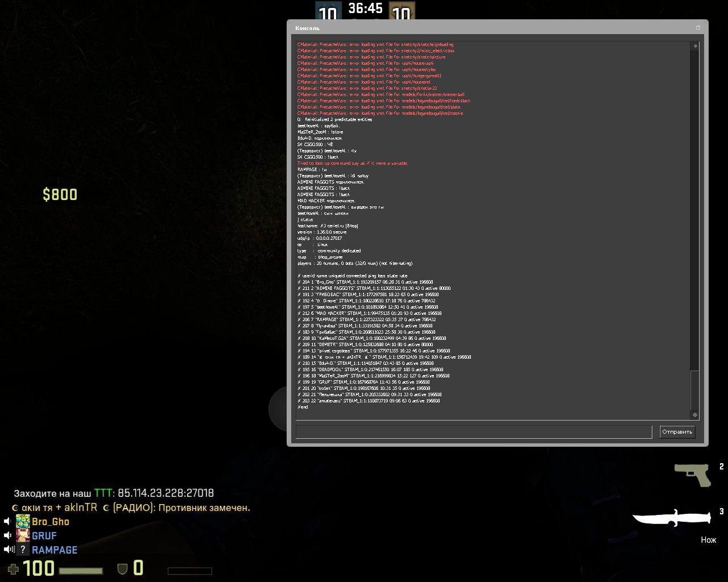Click RAMPAGE's question mark avatar

tap(23, 550)
